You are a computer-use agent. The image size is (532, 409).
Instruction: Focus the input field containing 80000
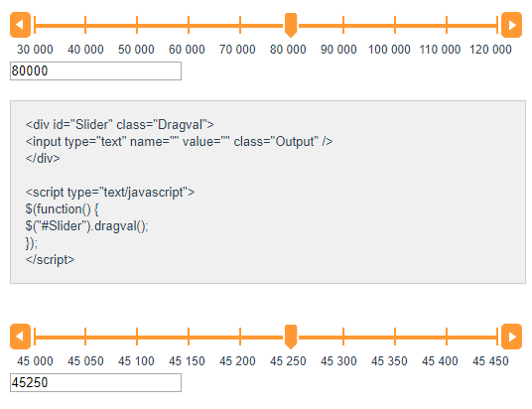point(95,70)
